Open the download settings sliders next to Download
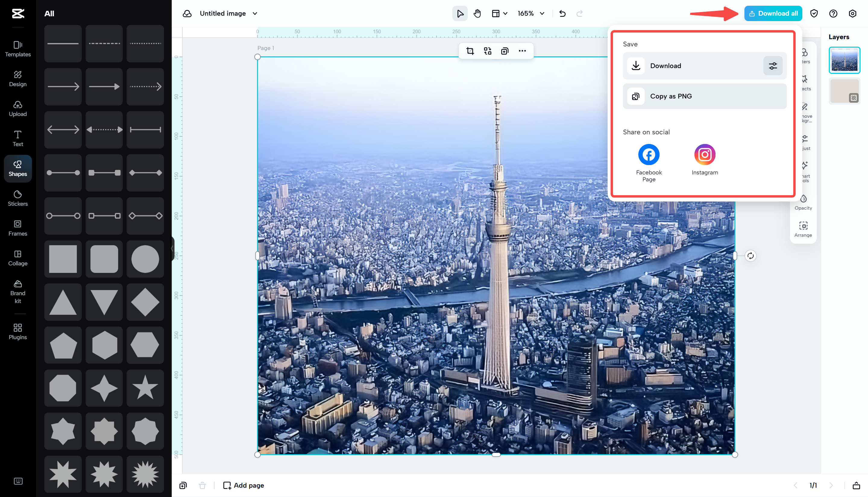The height and width of the screenshot is (497, 868). tap(773, 66)
